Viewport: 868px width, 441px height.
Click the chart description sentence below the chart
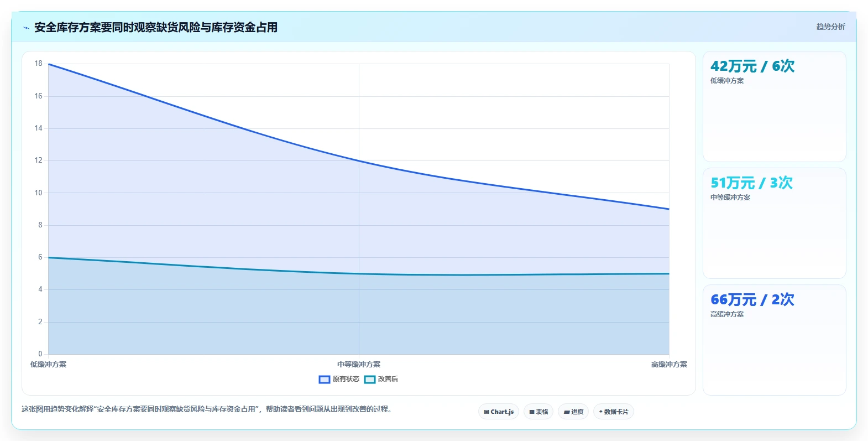[207, 409]
